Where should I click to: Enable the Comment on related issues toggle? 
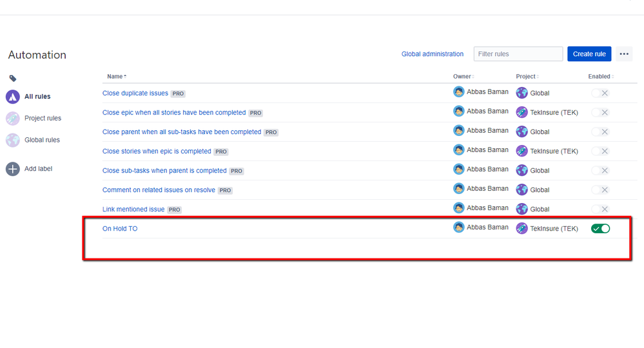tap(600, 190)
